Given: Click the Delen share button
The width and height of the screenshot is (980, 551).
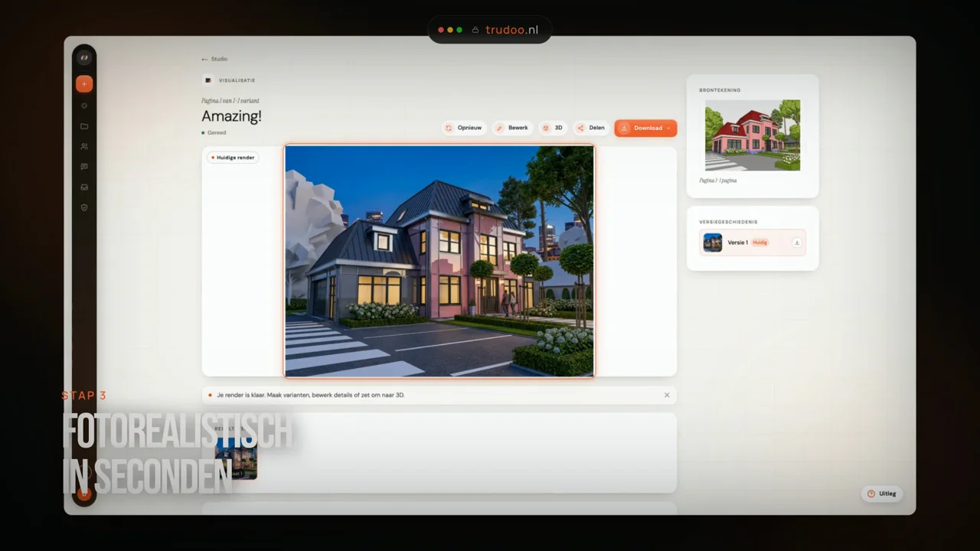Looking at the screenshot, I should (x=591, y=128).
